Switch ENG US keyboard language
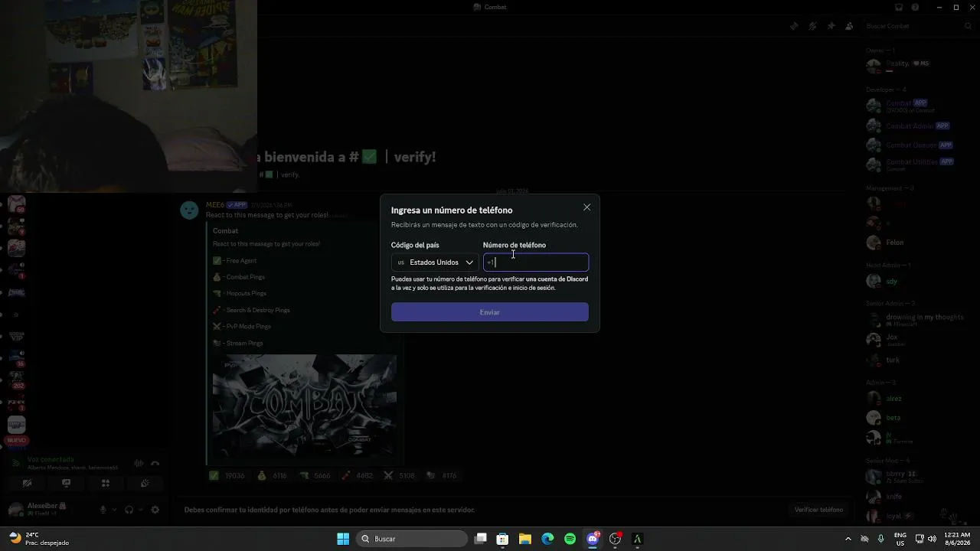This screenshot has height=551, width=980. tap(900, 539)
